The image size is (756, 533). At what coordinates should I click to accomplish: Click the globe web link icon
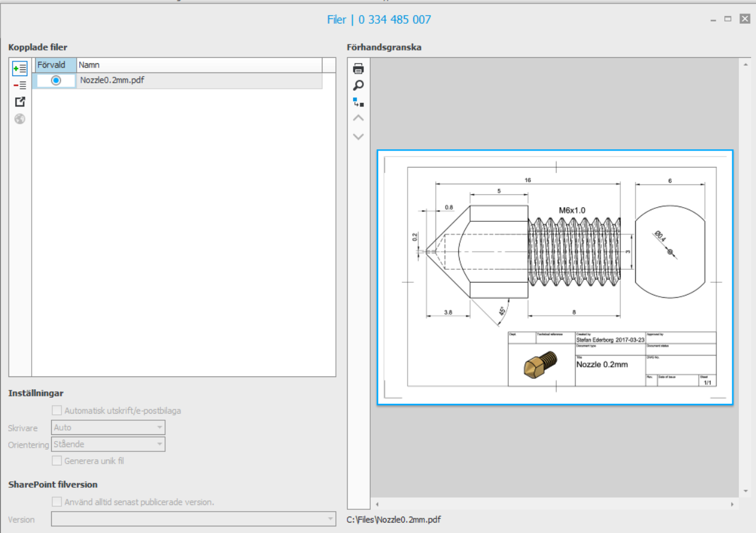coord(20,119)
